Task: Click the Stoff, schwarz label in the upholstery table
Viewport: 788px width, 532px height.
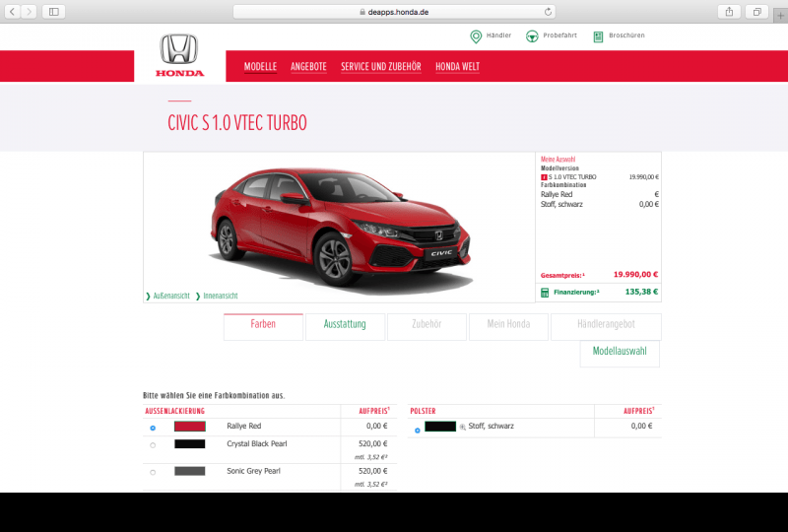Action: point(491,426)
